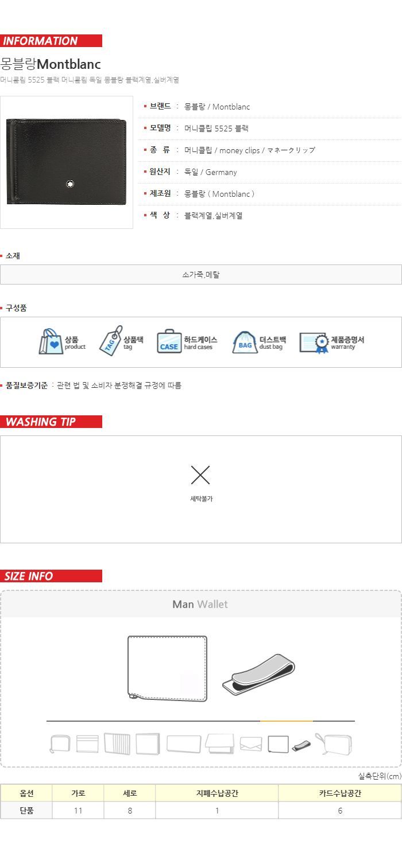The image size is (402, 868).
Task: Click the 소가죽,메탈 material field
Action: click(x=201, y=274)
